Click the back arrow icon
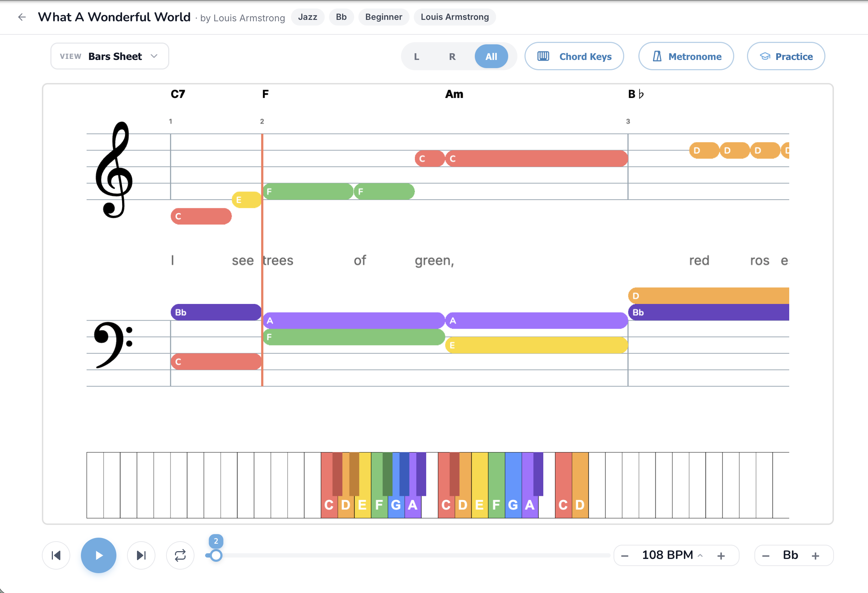This screenshot has width=868, height=593. [22, 17]
